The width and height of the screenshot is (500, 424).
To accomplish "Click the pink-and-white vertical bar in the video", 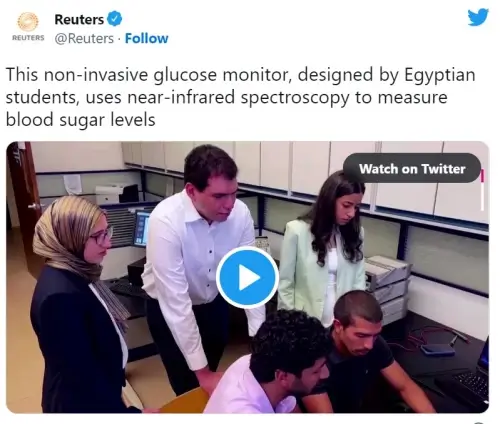I will coord(482,189).
